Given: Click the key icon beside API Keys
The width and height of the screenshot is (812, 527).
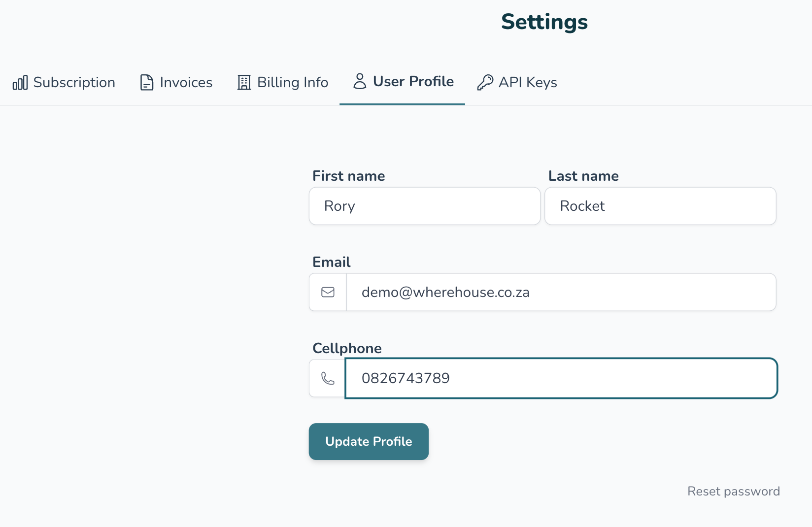Looking at the screenshot, I should [485, 83].
